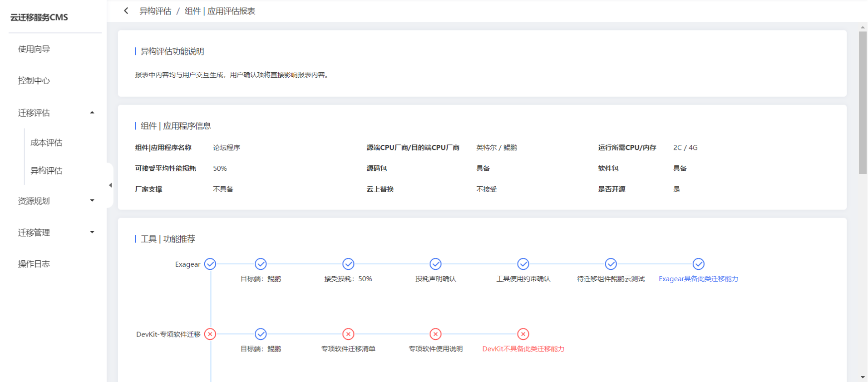Click the vertical scrollbar thumb
The height and width of the screenshot is (382, 868).
pos(863,103)
